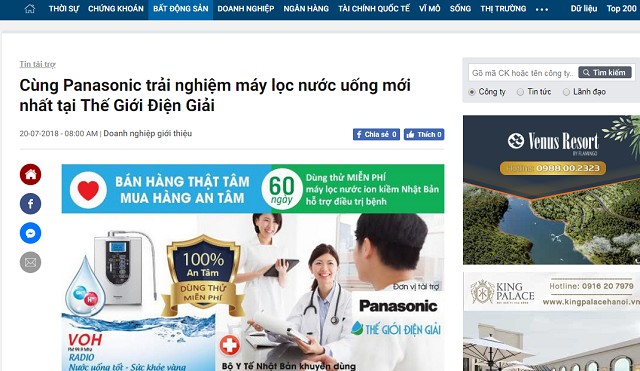Share via Facebook circle icon
The width and height of the screenshot is (640, 371).
pos(31,204)
